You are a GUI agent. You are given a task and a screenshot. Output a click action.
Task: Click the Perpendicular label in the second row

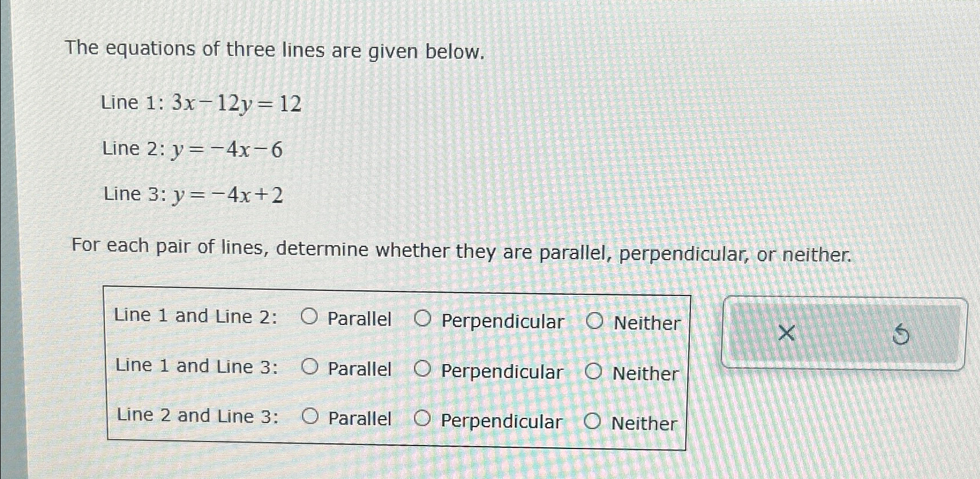click(502, 372)
